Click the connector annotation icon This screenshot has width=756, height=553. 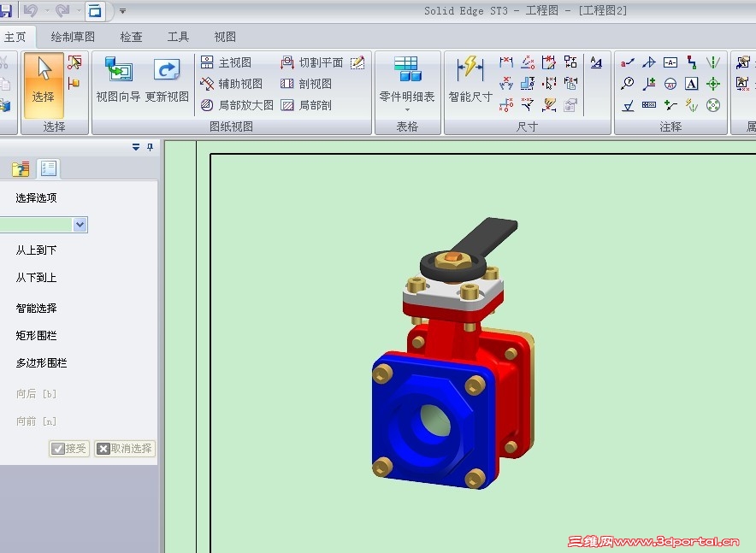tap(691, 62)
